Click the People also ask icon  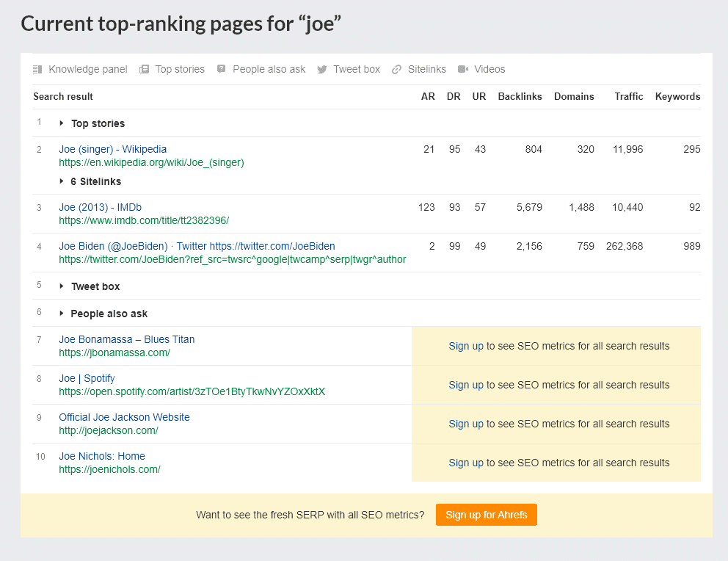point(222,69)
